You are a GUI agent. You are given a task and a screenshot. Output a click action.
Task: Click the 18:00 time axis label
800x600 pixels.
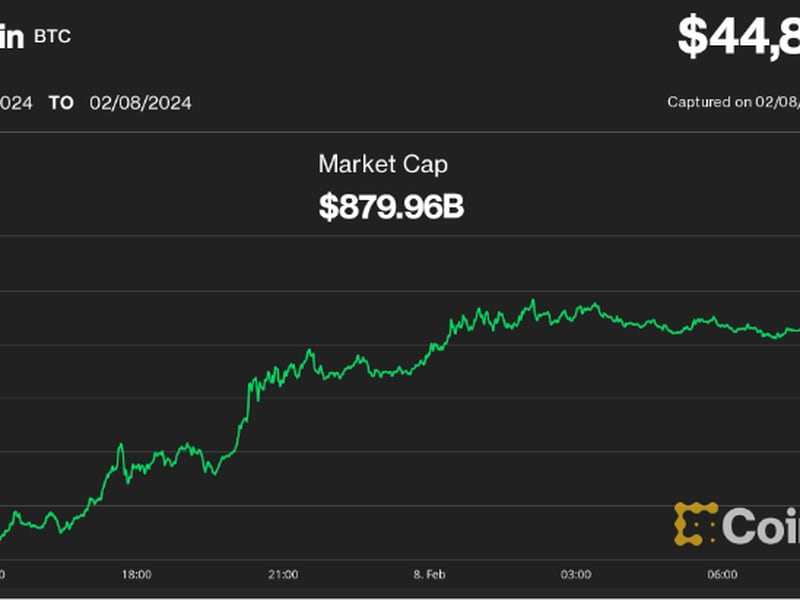coord(136,574)
